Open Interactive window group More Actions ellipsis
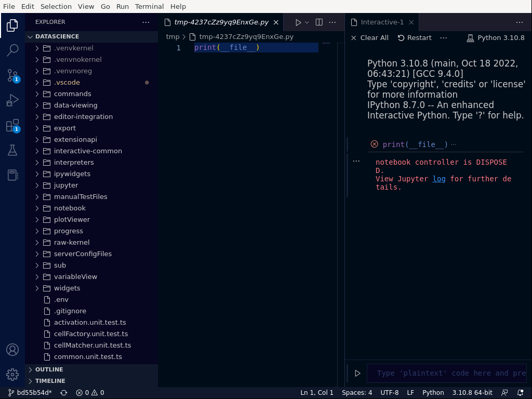 [520, 22]
